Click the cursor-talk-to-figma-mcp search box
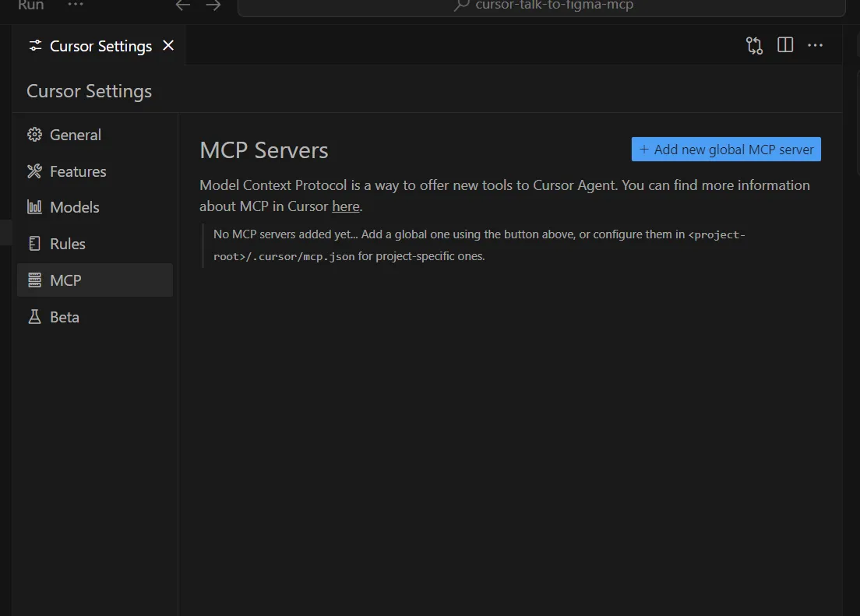This screenshot has height=616, width=860. [541, 6]
